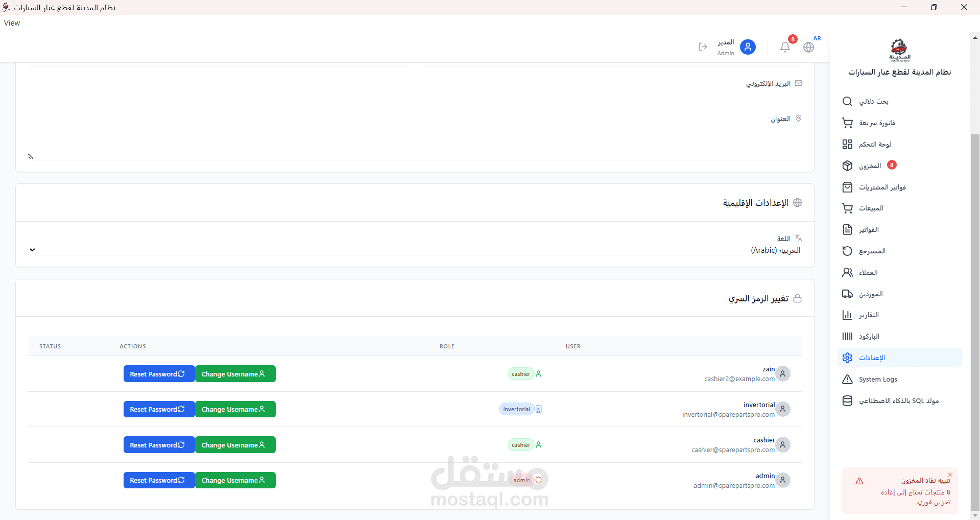Reset password for user invertorial
980x520 pixels.
pos(159,409)
